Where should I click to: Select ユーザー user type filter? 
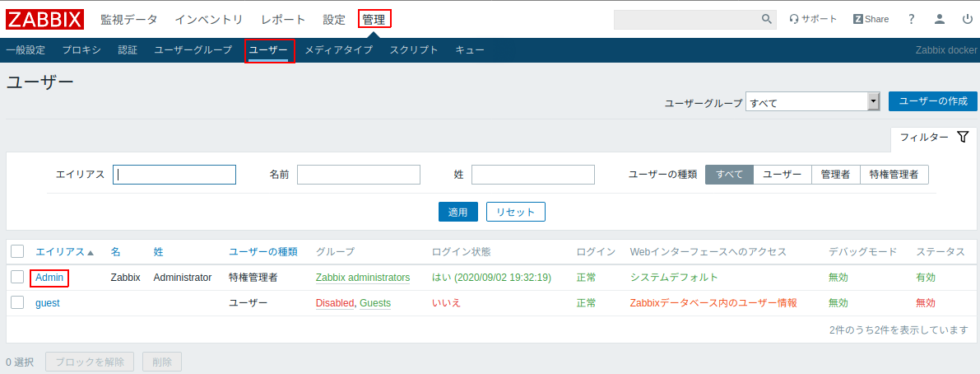(x=783, y=175)
